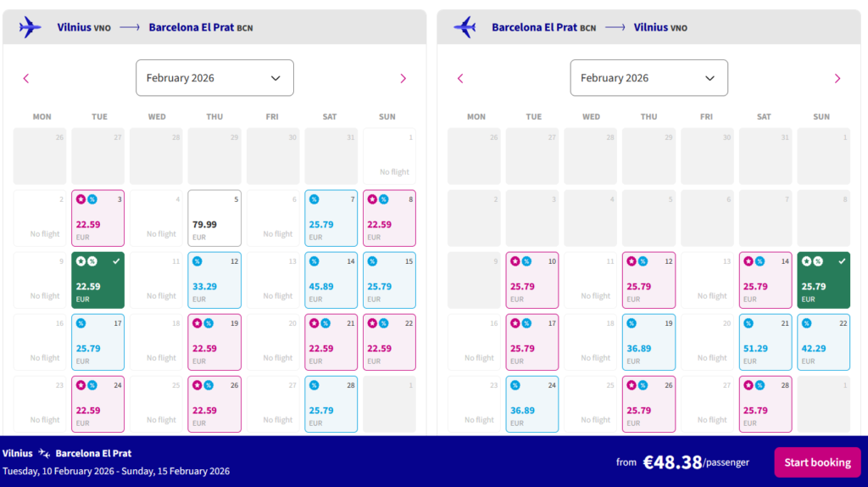
Task: Click selected outbound date 10 February
Action: [x=97, y=280]
